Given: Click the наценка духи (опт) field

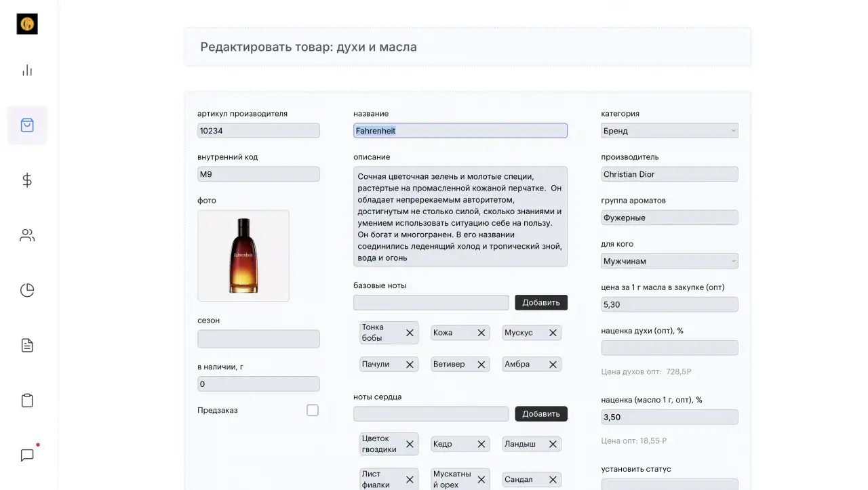Looking at the screenshot, I should (669, 348).
